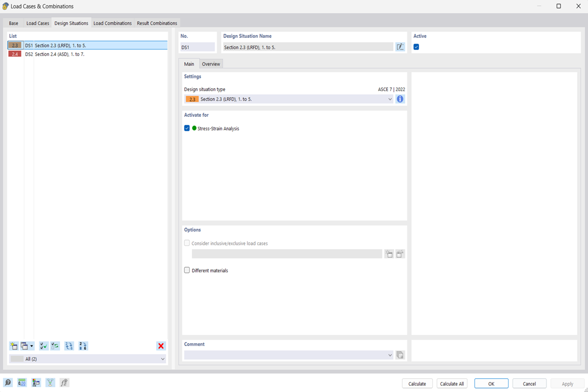Click the Calculate button
Screen dimensions: 588x392
point(417,384)
